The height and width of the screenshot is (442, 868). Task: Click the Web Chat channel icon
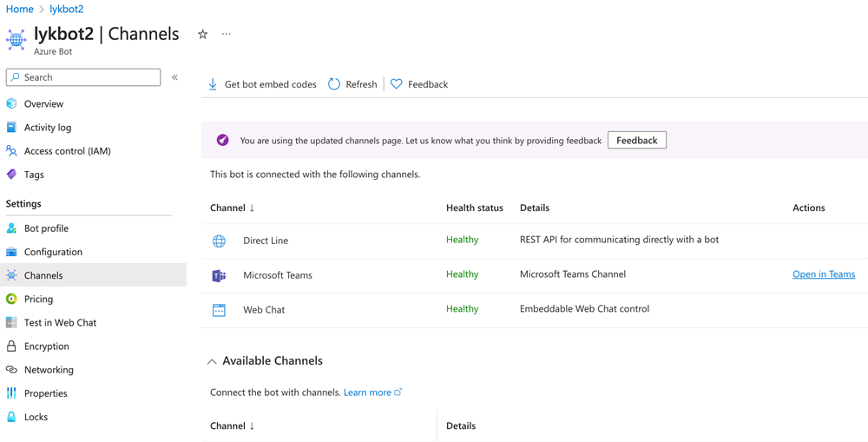pyautogui.click(x=219, y=310)
